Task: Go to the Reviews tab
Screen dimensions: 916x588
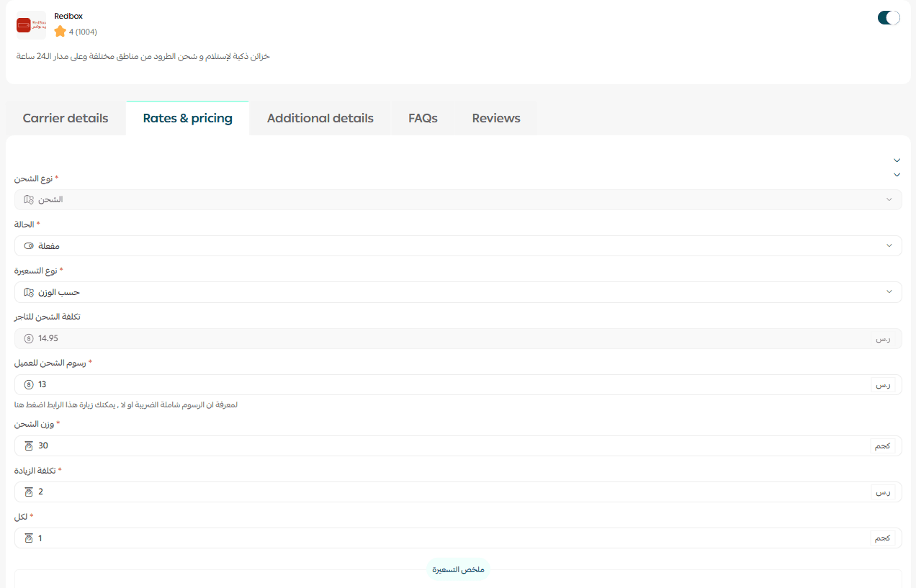Action: coord(496,119)
